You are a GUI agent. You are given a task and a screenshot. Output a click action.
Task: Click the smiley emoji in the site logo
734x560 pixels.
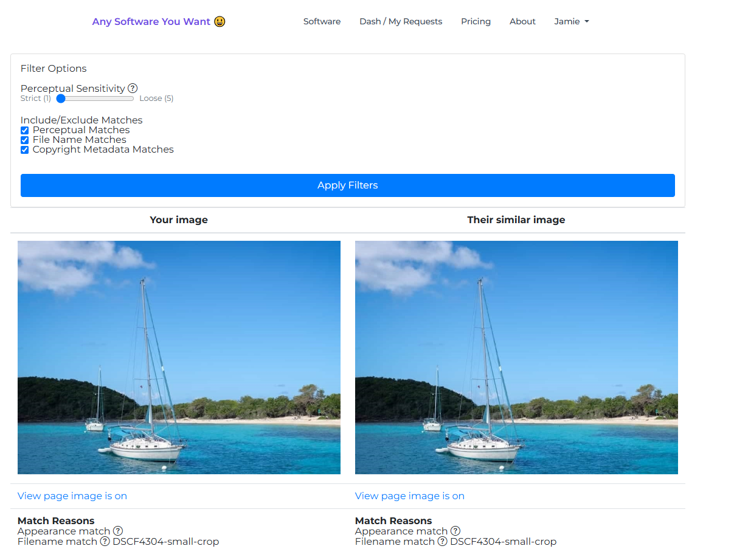220,21
